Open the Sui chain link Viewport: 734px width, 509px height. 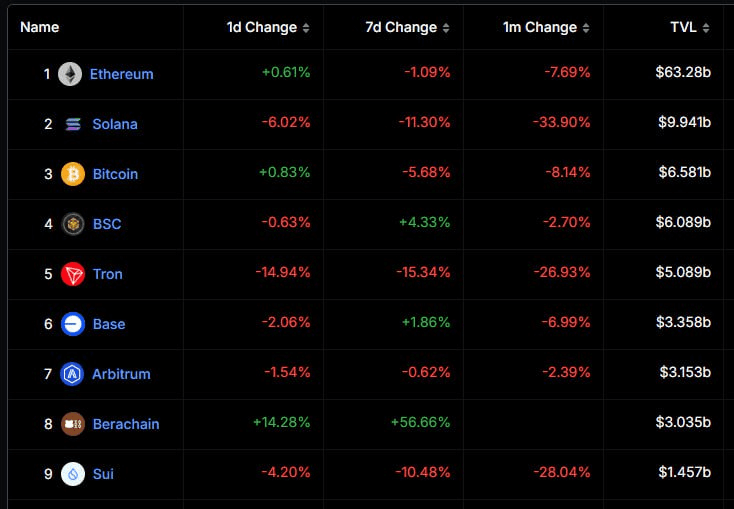pos(103,474)
